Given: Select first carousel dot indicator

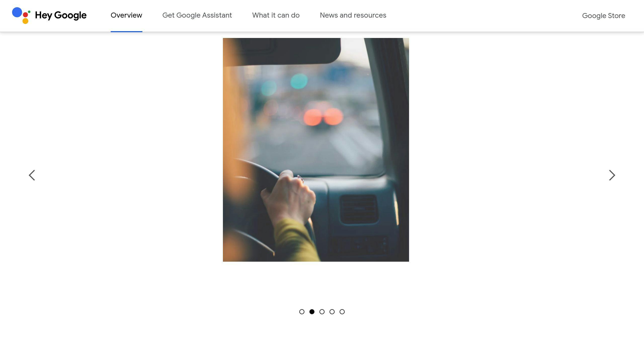Looking at the screenshot, I should pos(302,312).
